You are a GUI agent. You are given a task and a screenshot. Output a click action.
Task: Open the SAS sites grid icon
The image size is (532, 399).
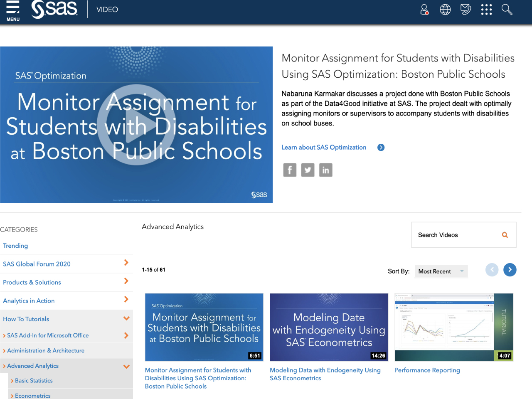tap(486, 10)
